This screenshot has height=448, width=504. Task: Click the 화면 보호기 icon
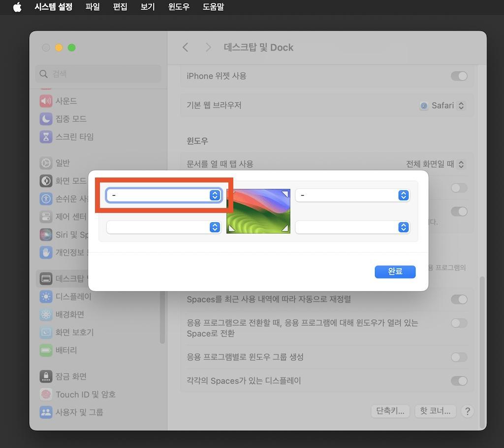tap(46, 332)
